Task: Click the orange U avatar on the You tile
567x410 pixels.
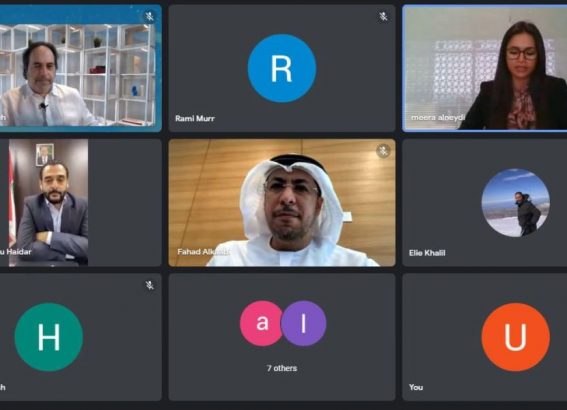Action: 515,337
